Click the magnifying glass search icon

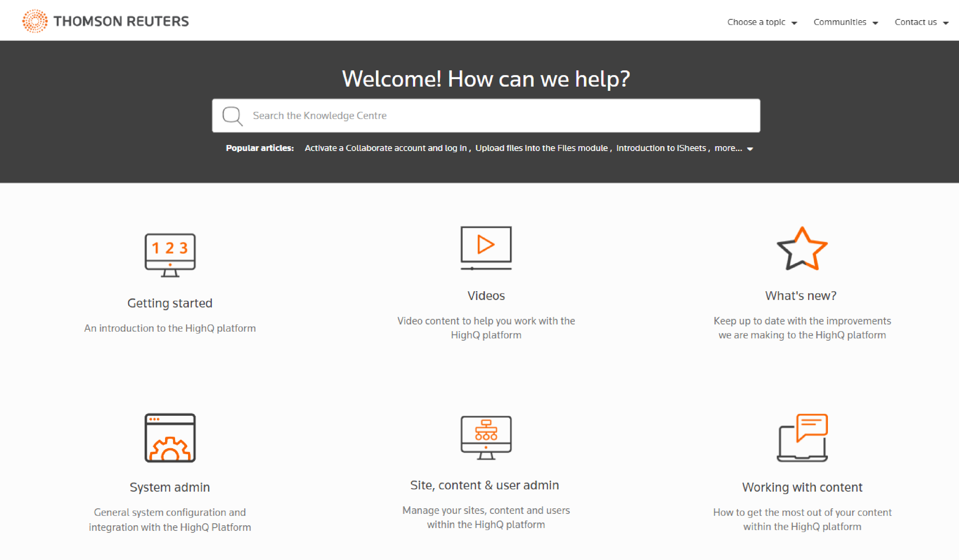[x=233, y=116]
